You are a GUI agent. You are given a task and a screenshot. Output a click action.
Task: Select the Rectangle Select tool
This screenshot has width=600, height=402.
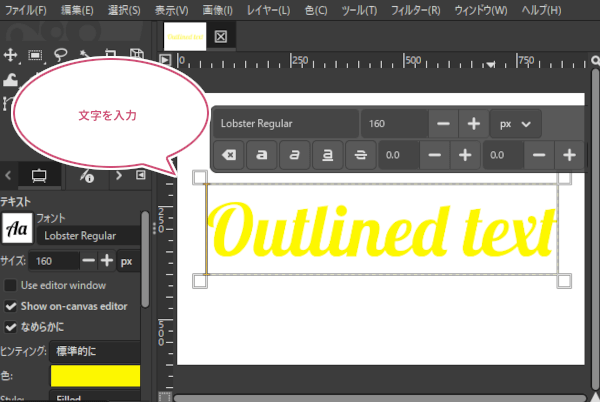coord(36,56)
